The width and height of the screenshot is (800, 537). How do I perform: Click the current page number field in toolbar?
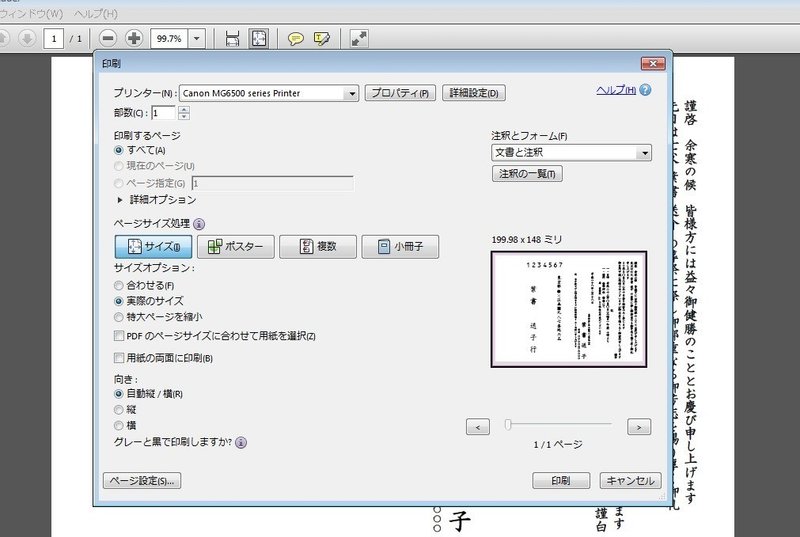coord(54,38)
